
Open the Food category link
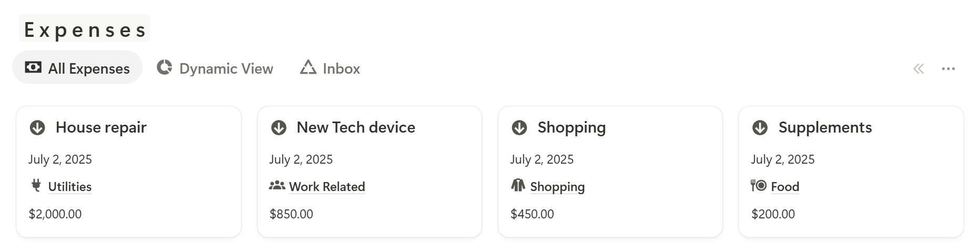pos(785,187)
